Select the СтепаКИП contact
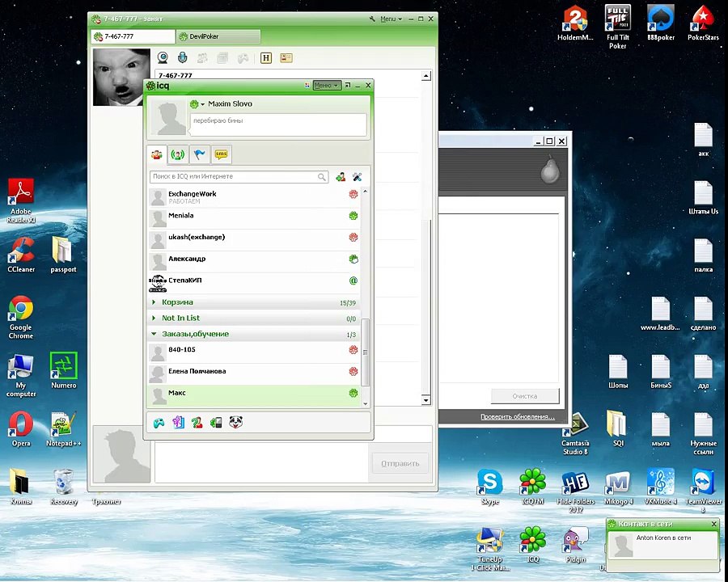This screenshot has width=728, height=582. click(254, 283)
